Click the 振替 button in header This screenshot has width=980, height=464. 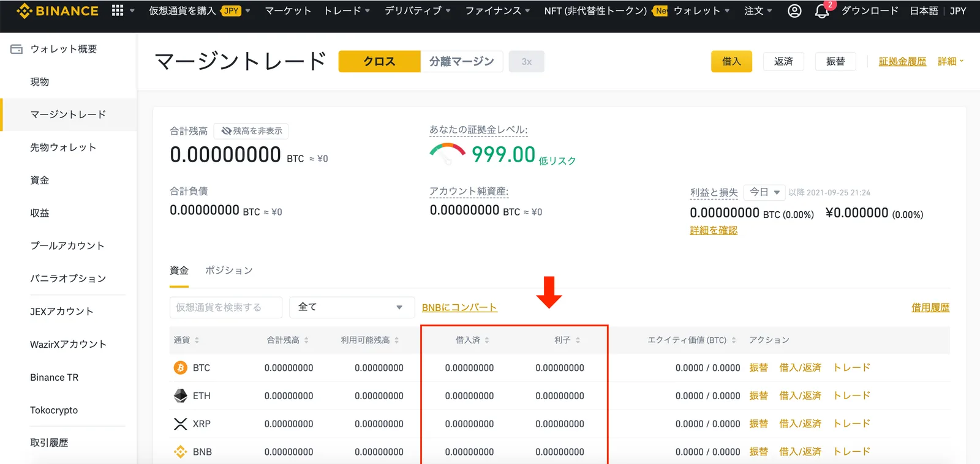tap(835, 61)
